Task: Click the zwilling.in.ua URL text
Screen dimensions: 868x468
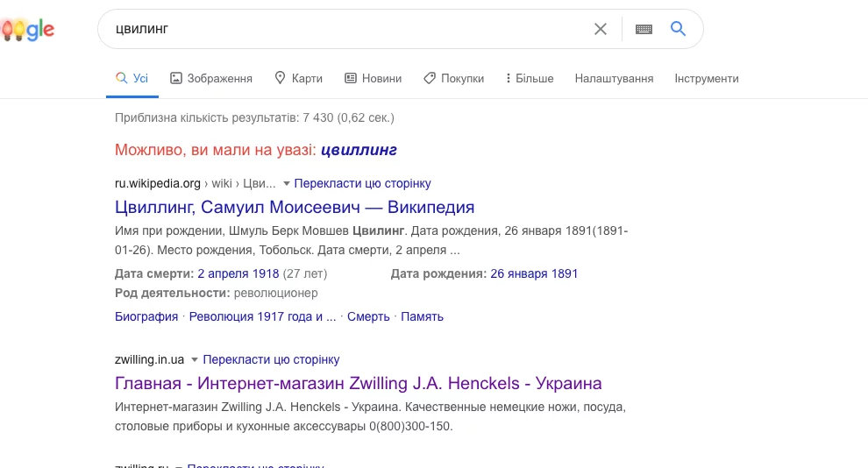Action: pos(149,359)
